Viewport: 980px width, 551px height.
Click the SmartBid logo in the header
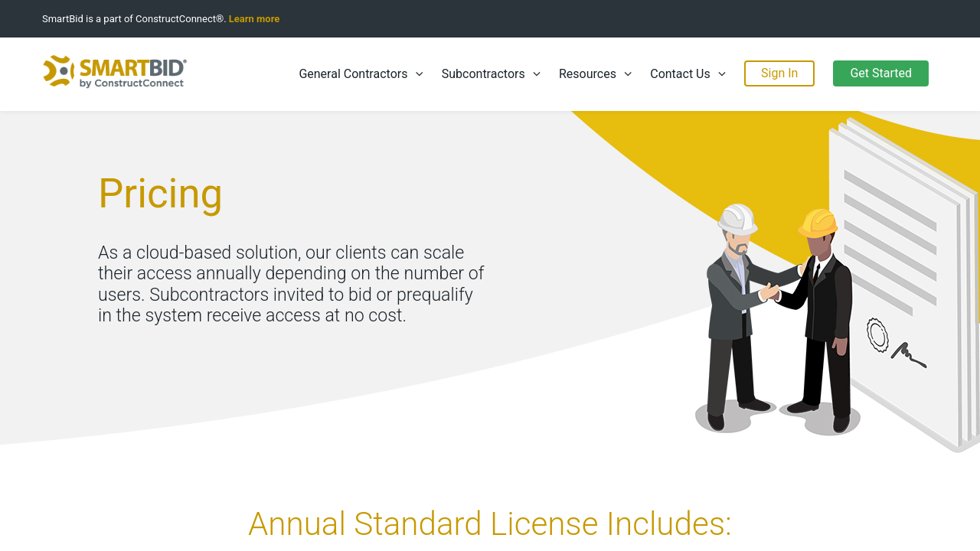pos(115,72)
